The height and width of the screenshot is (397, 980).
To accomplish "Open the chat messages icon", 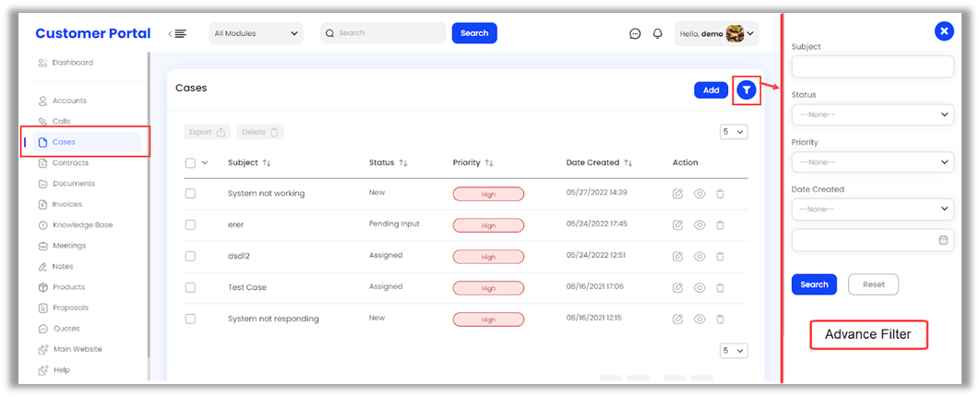I will click(635, 33).
